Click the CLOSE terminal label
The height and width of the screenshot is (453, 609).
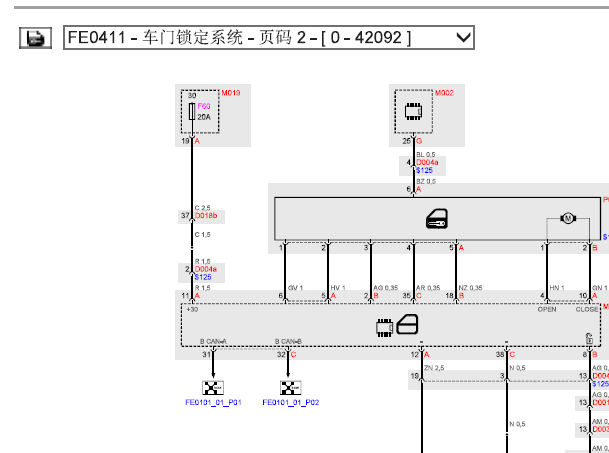[587, 310]
